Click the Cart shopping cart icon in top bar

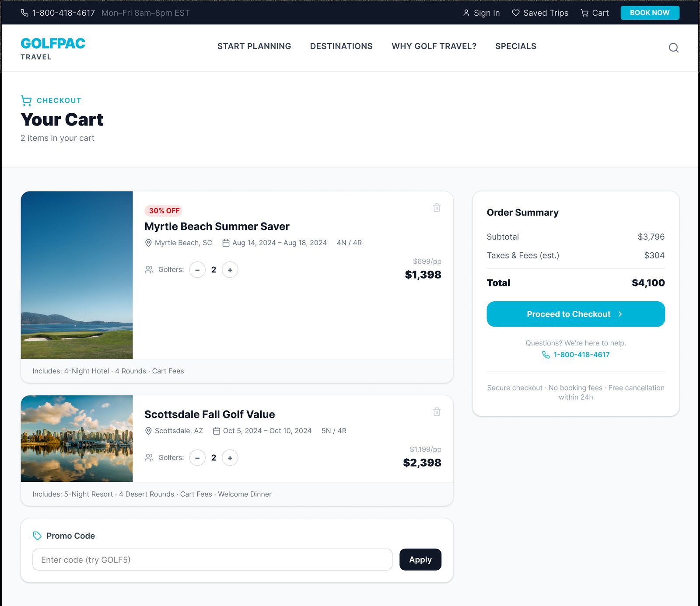pyautogui.click(x=584, y=13)
